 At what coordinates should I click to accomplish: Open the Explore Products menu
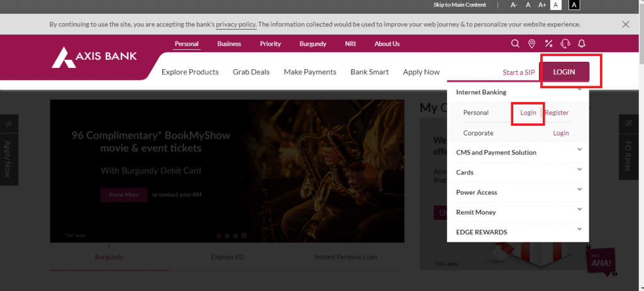point(190,72)
